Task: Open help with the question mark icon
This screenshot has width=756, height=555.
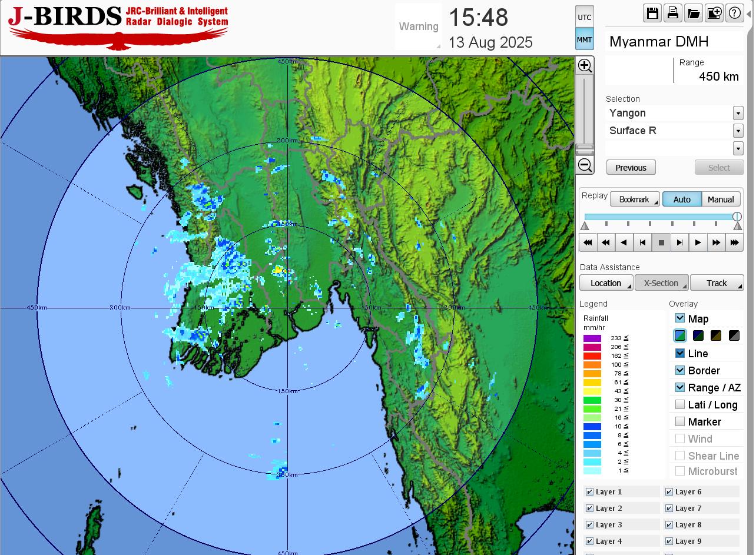Action: coord(735,13)
